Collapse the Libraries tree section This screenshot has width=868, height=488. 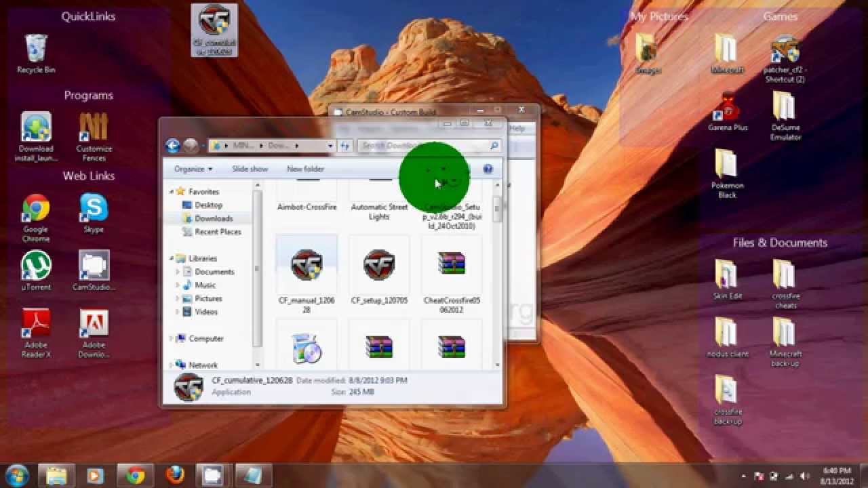coord(172,258)
